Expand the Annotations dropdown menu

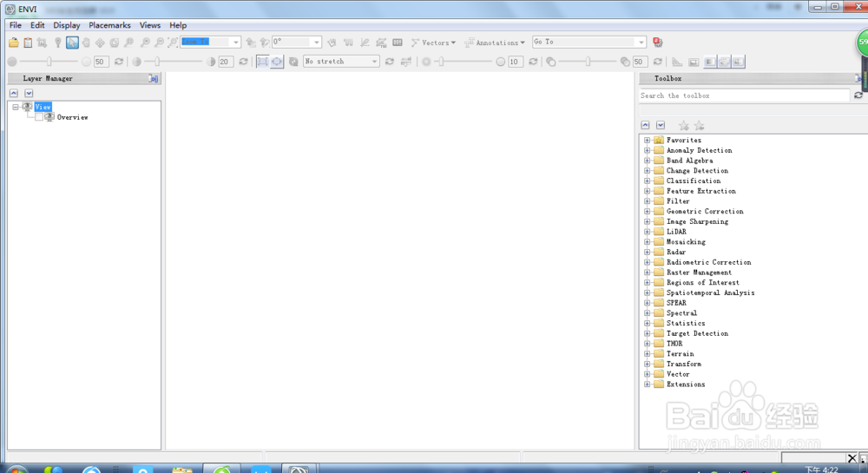tap(523, 43)
